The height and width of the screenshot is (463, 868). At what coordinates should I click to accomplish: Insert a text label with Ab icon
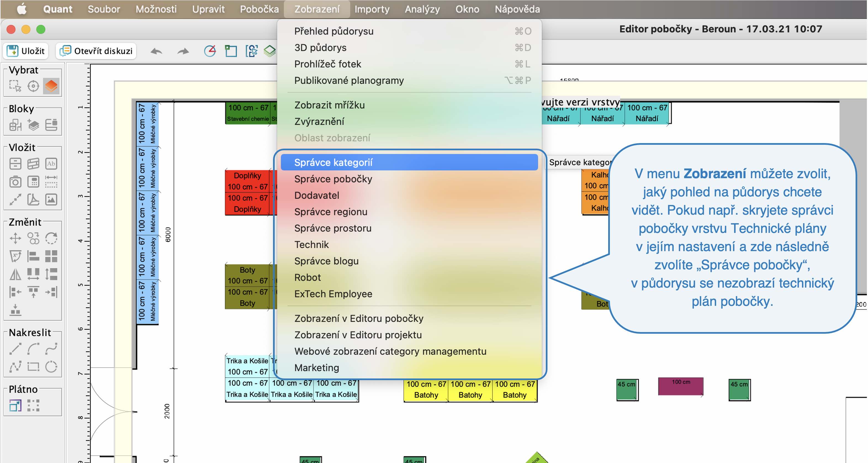coord(51,164)
